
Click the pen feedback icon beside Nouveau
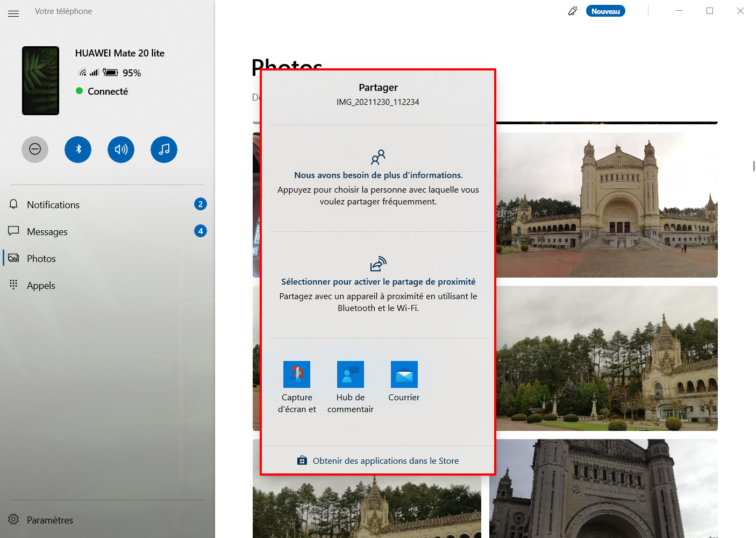[x=573, y=11]
